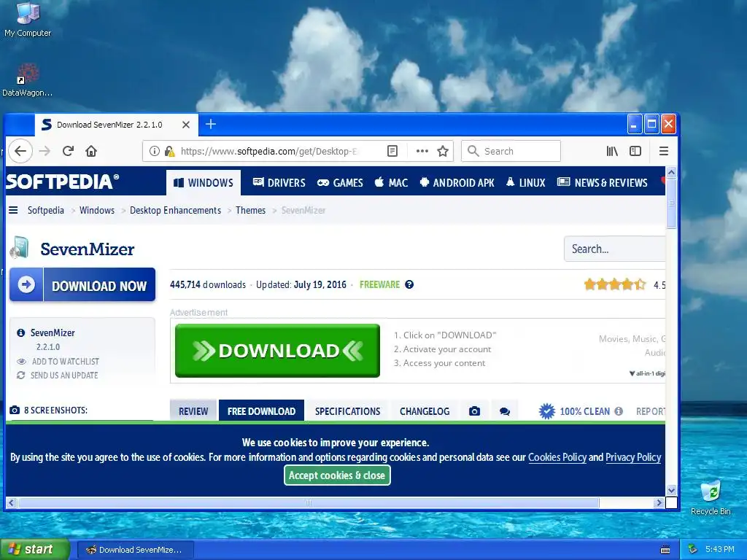Click Desktop Enhancements breadcrumb
The image size is (747, 560).
pos(175,210)
